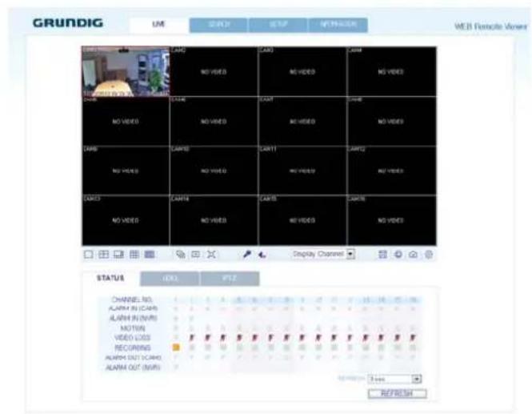532x414 pixels.
Task: Click the grid icon right of Display Channel
Action: click(382, 255)
